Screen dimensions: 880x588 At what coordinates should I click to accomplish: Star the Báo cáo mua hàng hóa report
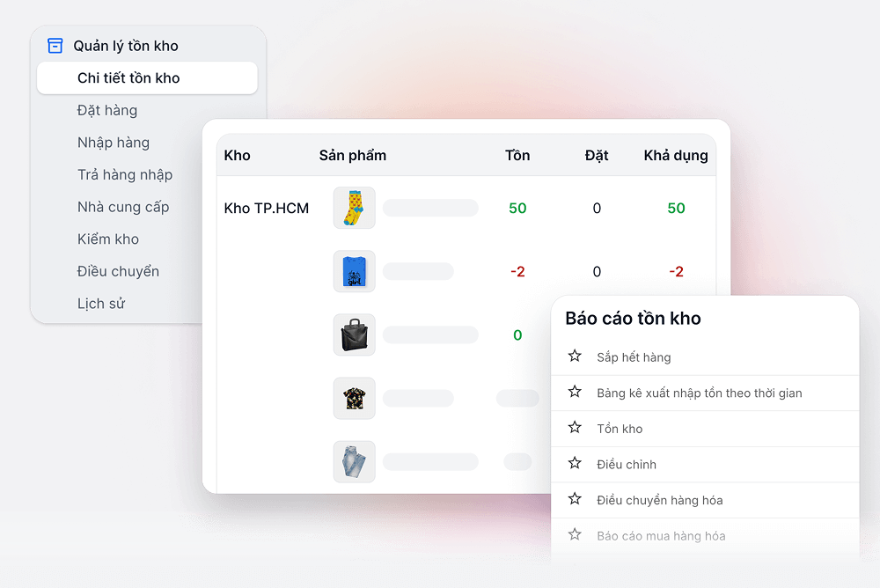[574, 534]
